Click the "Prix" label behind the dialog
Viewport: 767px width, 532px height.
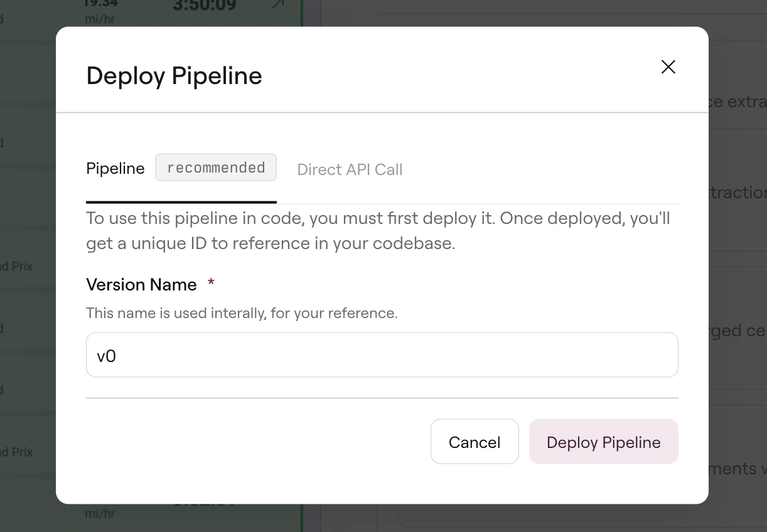[23, 266]
